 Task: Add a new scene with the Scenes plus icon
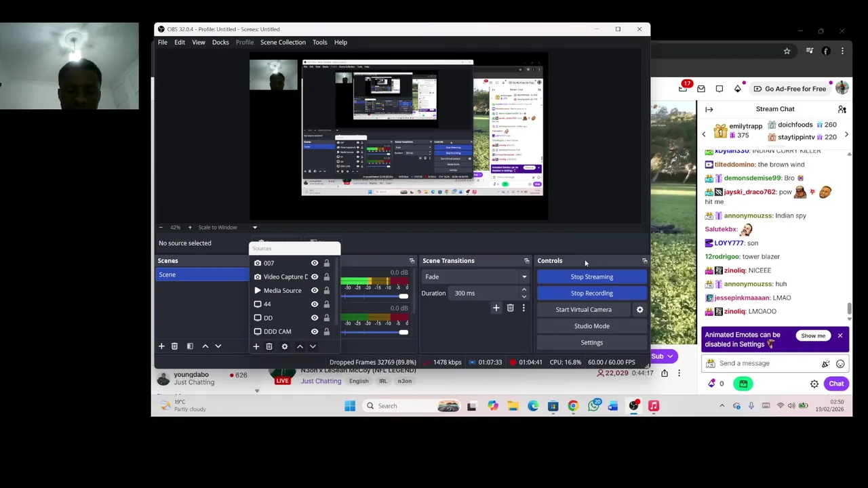pos(161,346)
